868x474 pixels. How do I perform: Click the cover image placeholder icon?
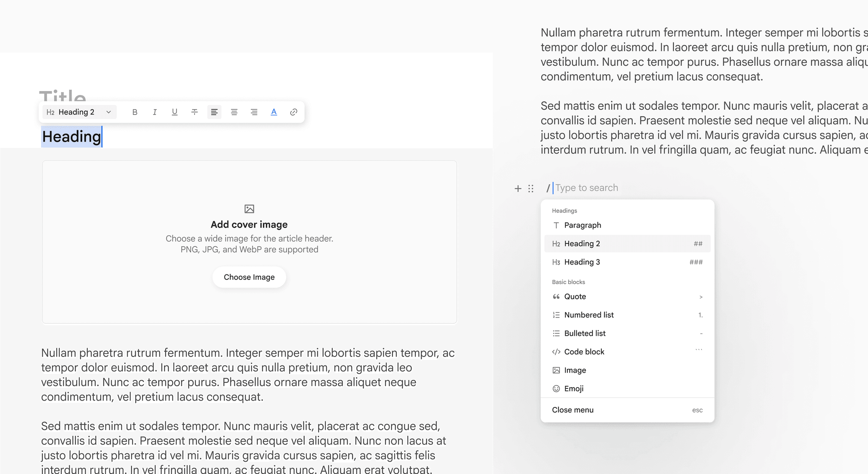click(x=249, y=209)
